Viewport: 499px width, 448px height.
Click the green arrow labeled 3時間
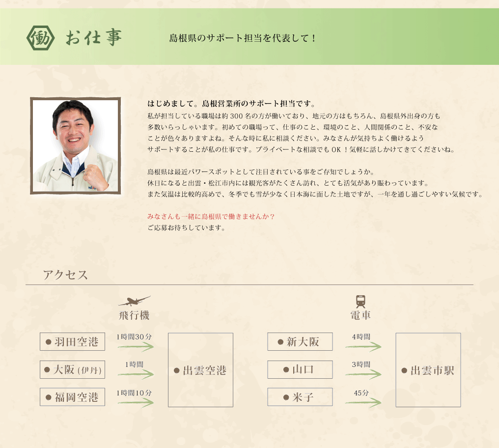pyautogui.click(x=363, y=374)
